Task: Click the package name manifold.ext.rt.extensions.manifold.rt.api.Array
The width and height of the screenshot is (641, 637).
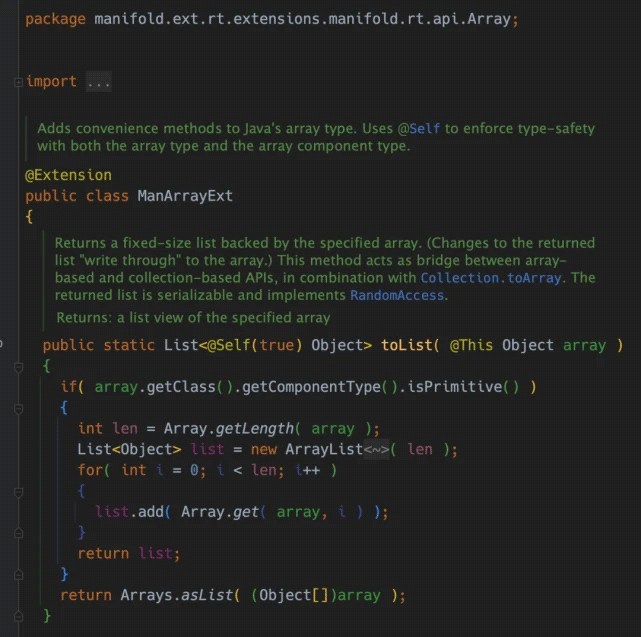Action: click(302, 19)
